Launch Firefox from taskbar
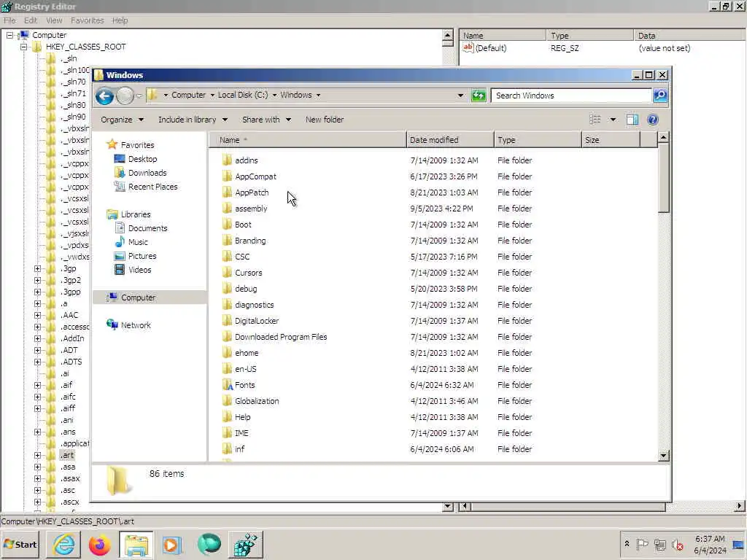Image resolution: width=747 pixels, height=560 pixels. (x=99, y=545)
